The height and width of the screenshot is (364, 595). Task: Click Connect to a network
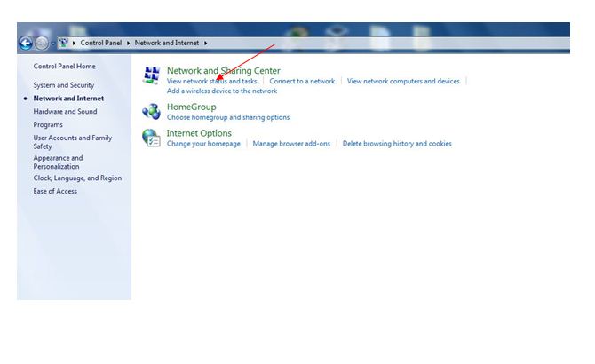pyautogui.click(x=302, y=81)
